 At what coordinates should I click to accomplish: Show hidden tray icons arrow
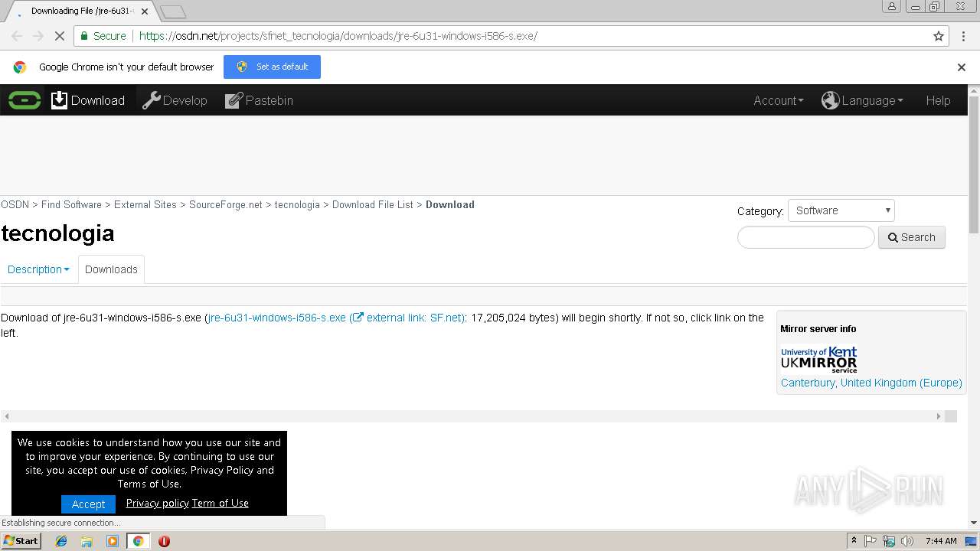coord(854,541)
